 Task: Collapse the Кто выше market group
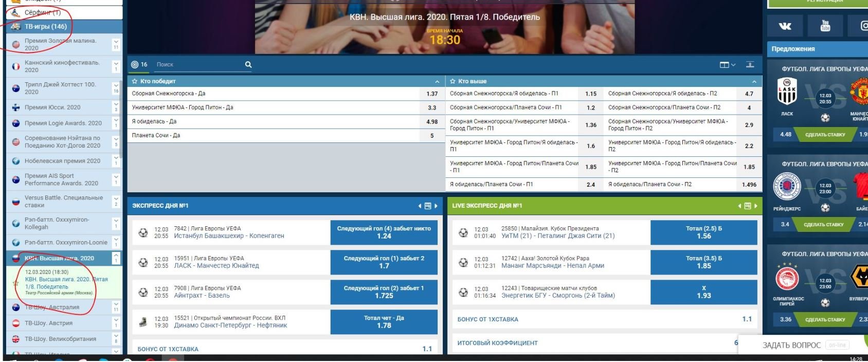point(754,82)
